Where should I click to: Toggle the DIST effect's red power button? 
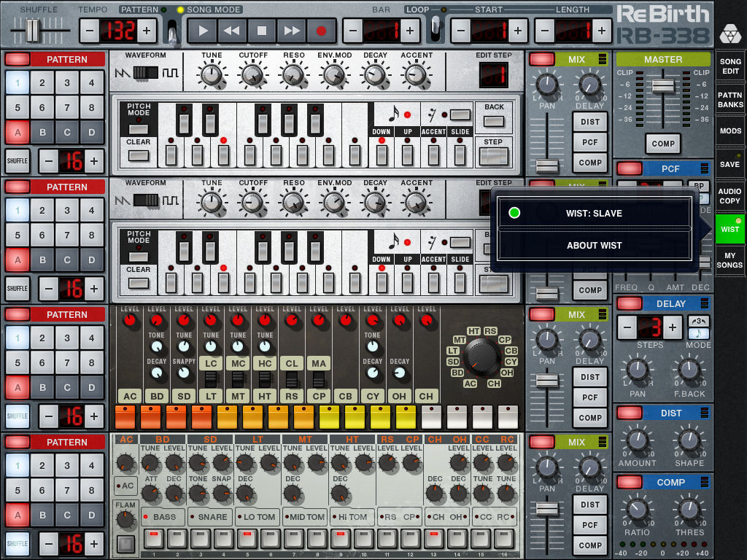pyautogui.click(x=629, y=413)
